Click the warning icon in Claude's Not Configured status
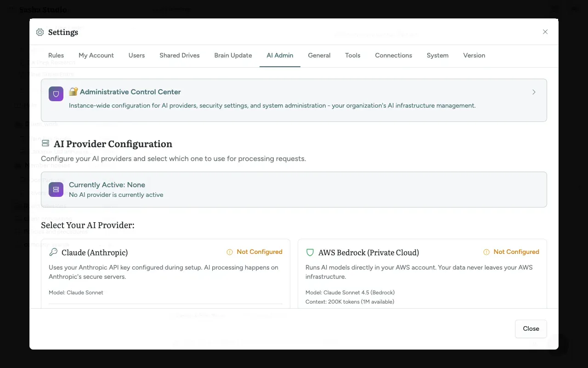 pyautogui.click(x=230, y=252)
